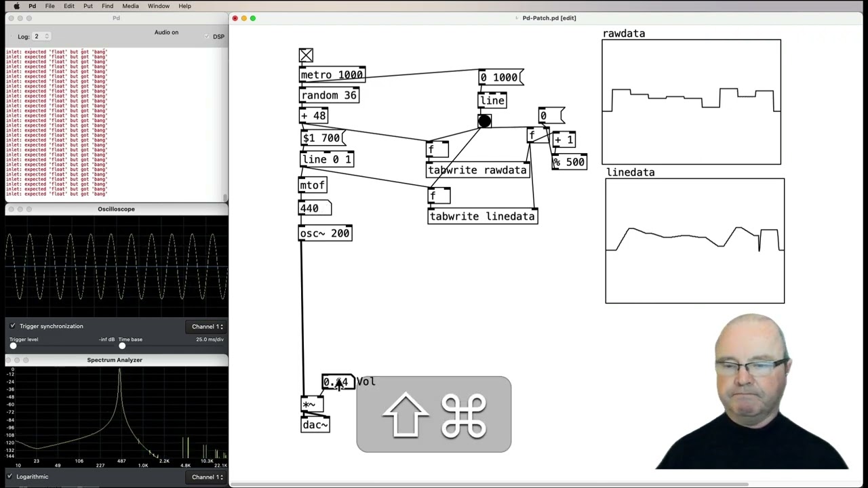Open the Edit menu
This screenshot has width=868, height=488.
(x=69, y=6)
